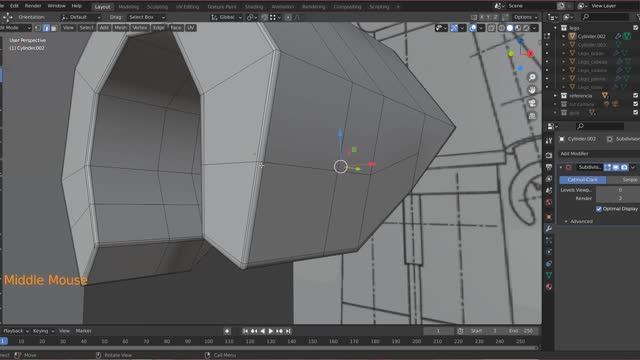This screenshot has width=640, height=360.
Task: Open the Output properties tab icon
Action: point(549,167)
